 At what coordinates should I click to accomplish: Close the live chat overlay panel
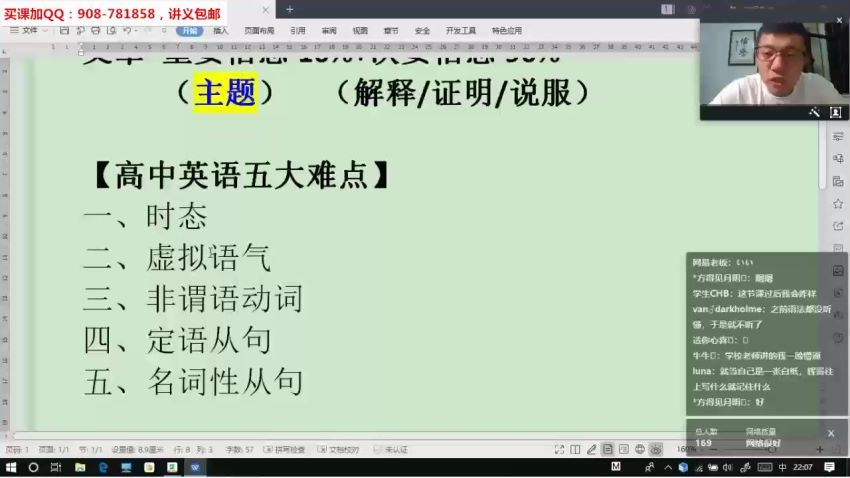tap(830, 432)
